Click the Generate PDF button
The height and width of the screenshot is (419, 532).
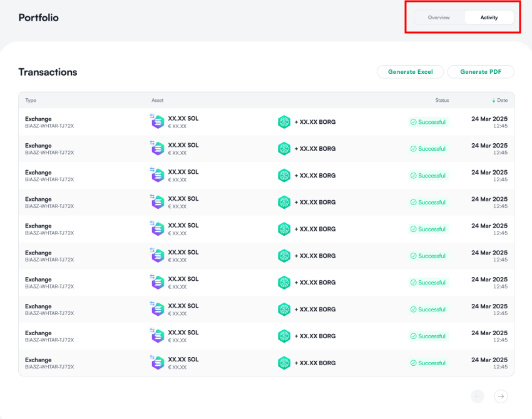pos(481,71)
